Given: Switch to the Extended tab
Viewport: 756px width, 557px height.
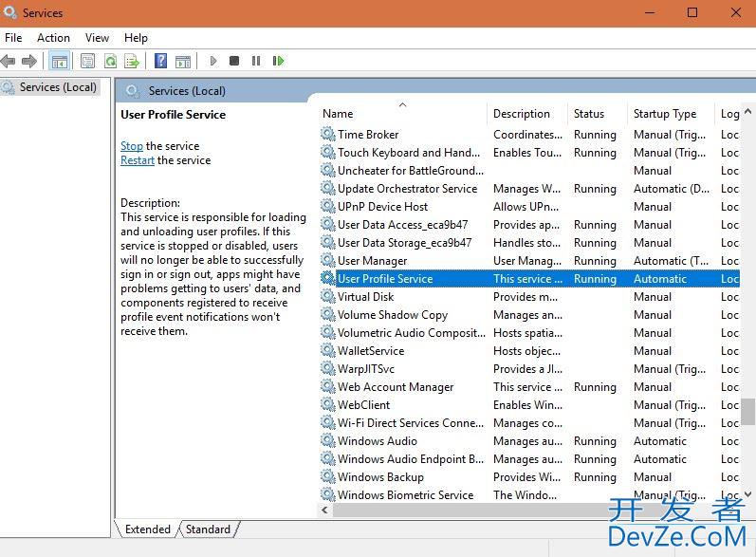Looking at the screenshot, I should coord(148,529).
